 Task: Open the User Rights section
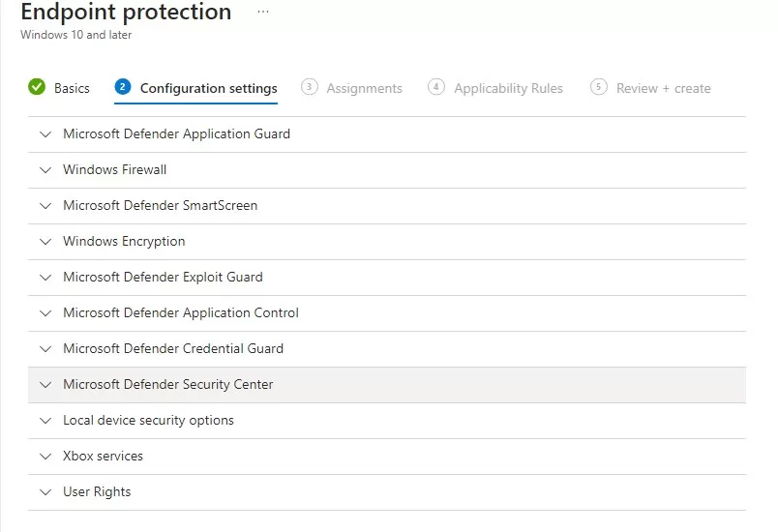pyautogui.click(x=387, y=492)
